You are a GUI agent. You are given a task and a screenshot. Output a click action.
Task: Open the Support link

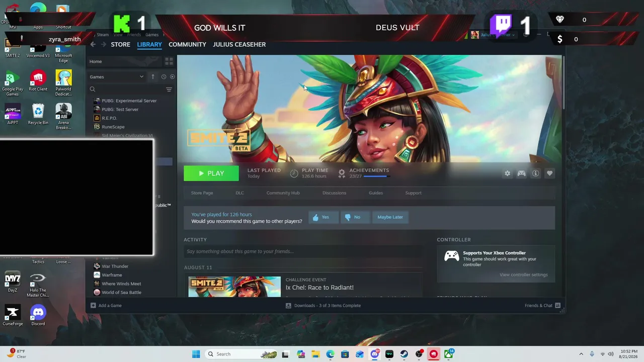tap(413, 193)
